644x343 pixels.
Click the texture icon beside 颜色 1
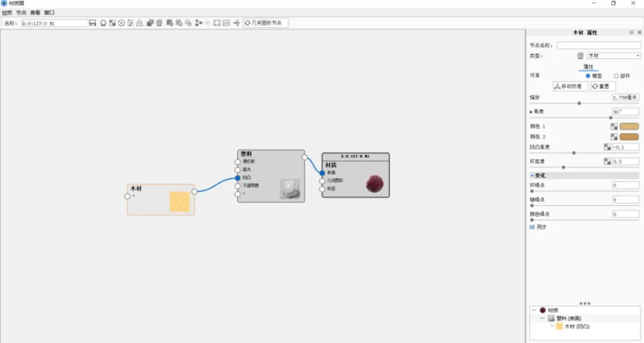click(614, 126)
